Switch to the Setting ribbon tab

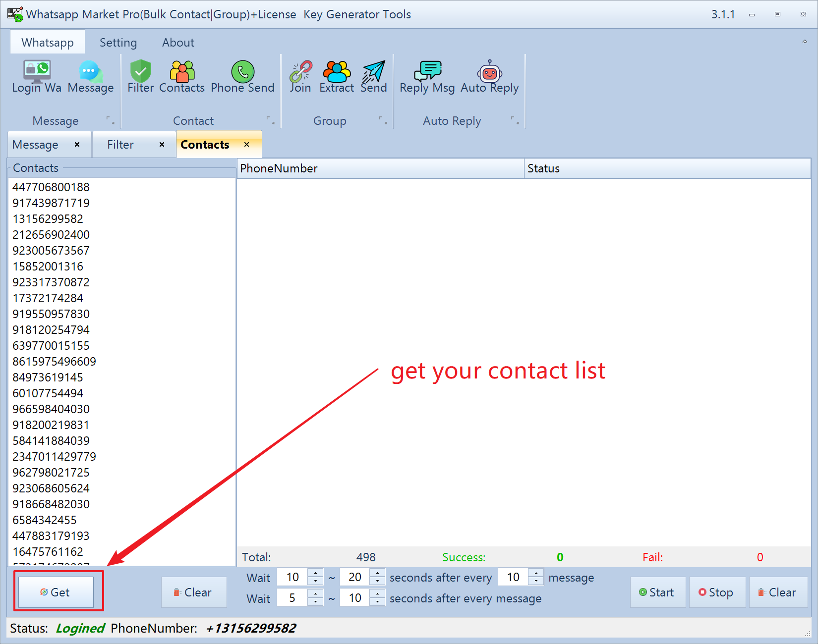pos(118,43)
